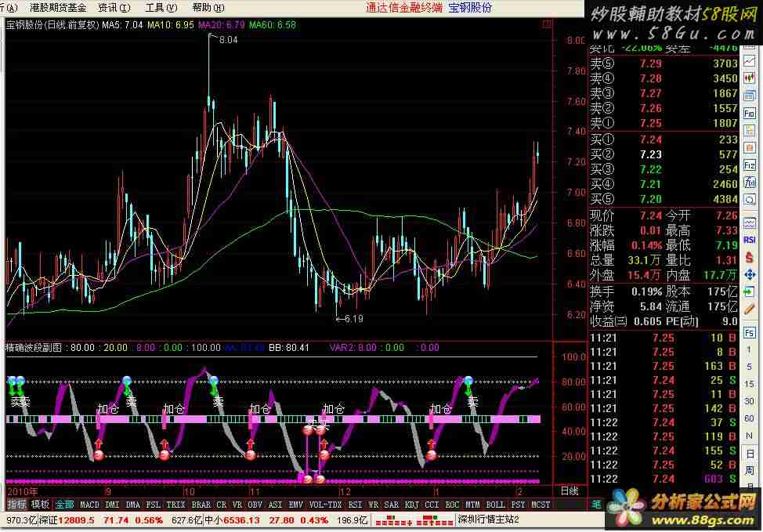Switch to 5-minute period in the sidebar
The image size is (763, 532).
[x=750, y=367]
